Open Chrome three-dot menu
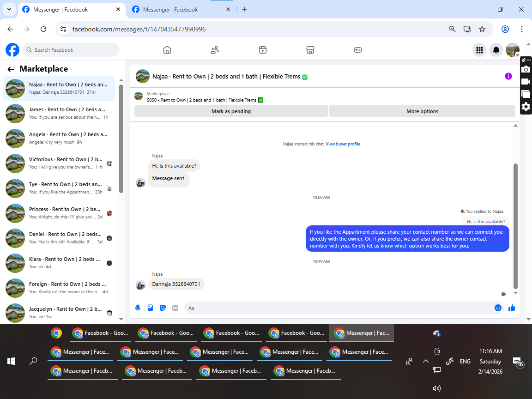 click(x=522, y=29)
